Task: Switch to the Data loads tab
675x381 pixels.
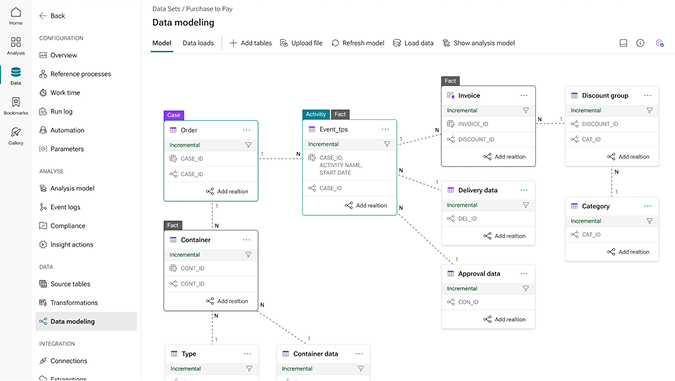Action: point(198,43)
